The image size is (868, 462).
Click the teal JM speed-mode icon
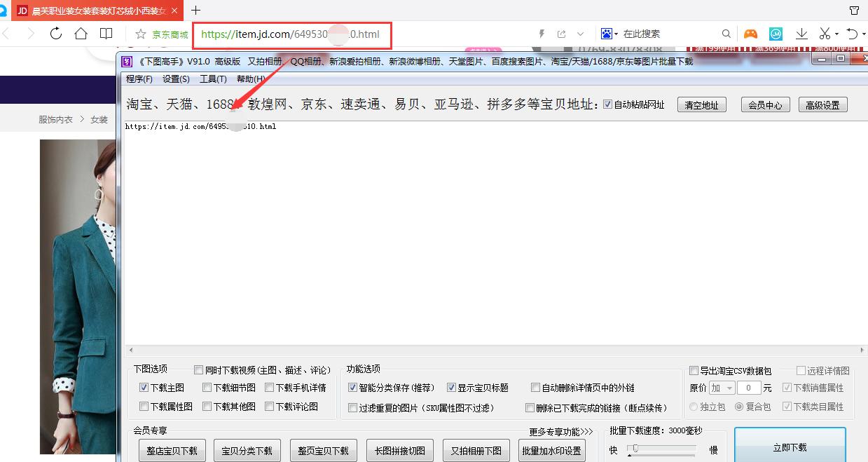pos(776,33)
